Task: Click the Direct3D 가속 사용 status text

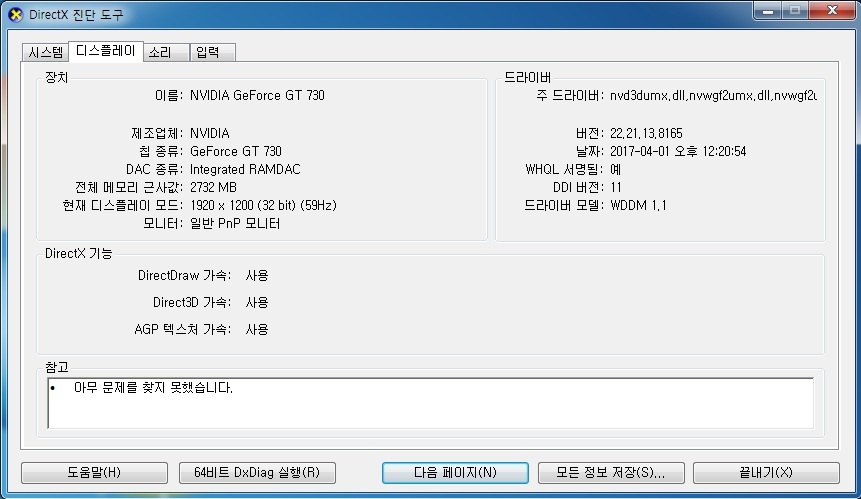Action: click(256, 302)
